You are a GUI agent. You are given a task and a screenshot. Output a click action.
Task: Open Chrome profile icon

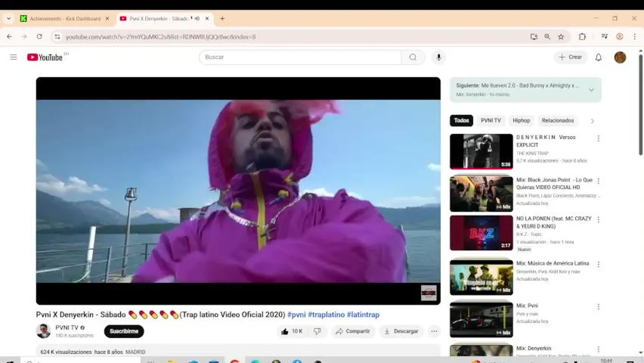click(620, 36)
